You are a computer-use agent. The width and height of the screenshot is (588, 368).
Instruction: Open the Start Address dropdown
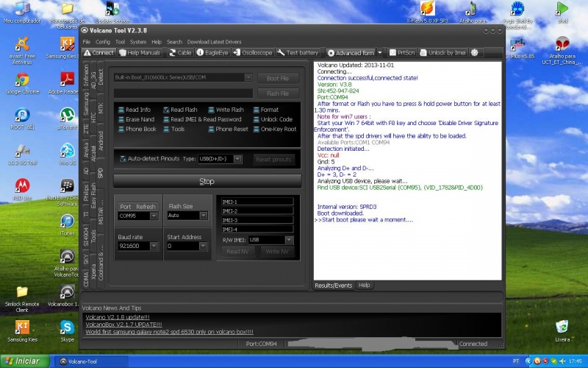pos(203,246)
